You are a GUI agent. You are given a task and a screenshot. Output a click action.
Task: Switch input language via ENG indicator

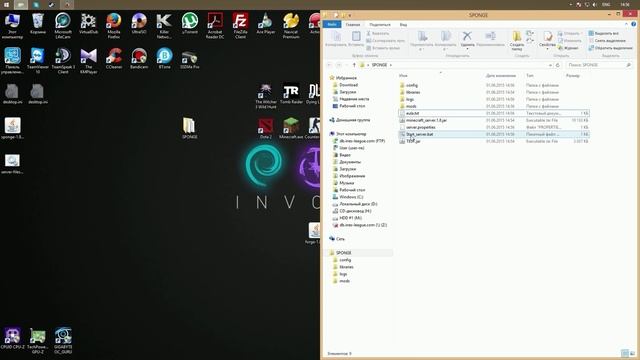[x=606, y=4]
